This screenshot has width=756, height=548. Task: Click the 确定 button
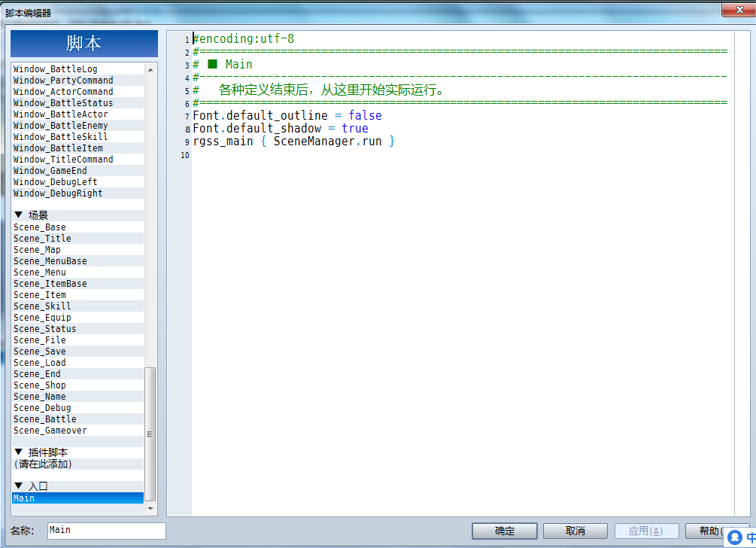[x=505, y=531]
